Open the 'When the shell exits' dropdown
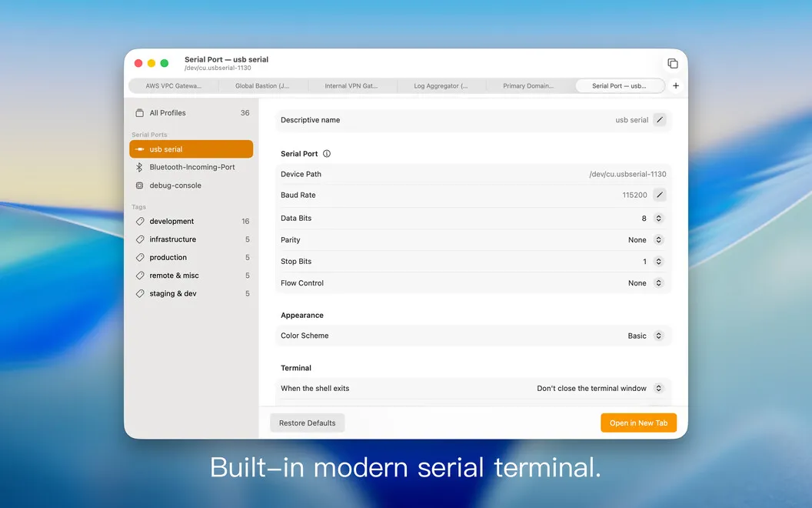 click(658, 388)
